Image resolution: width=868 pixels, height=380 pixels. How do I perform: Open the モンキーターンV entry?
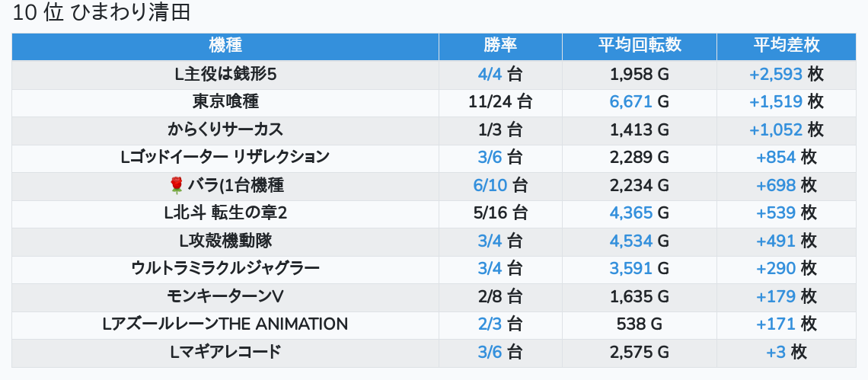pos(225,295)
